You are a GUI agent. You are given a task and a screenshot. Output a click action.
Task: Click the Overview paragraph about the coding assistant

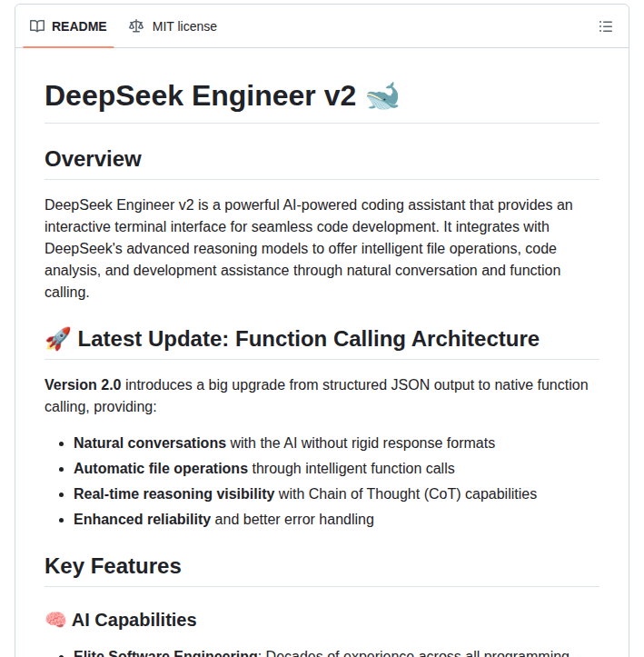(x=309, y=248)
